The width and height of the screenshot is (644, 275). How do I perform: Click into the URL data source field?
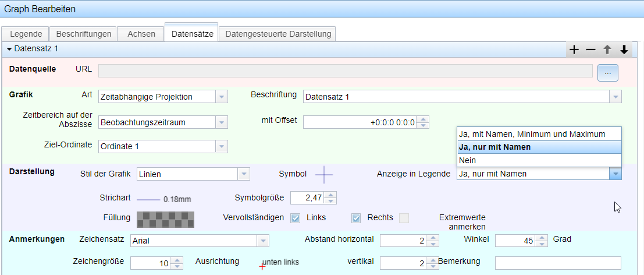coord(346,71)
